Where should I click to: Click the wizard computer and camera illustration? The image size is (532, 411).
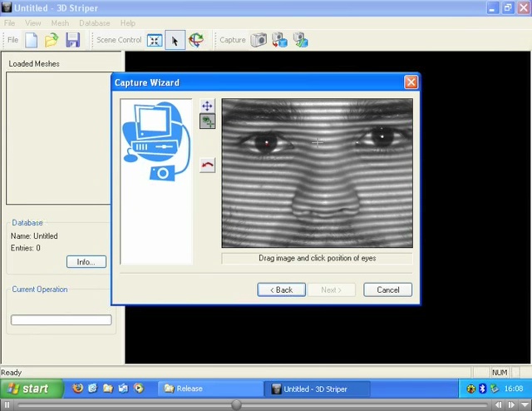pos(156,142)
